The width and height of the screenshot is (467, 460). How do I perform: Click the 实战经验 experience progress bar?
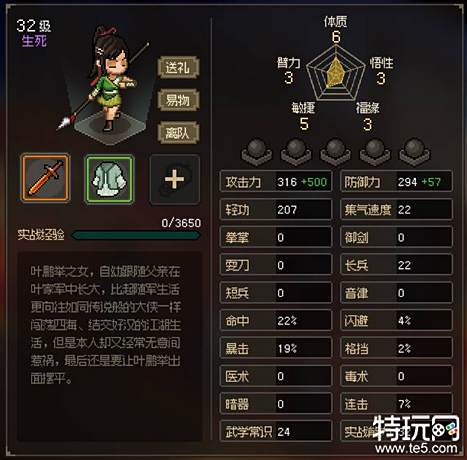coord(136,235)
